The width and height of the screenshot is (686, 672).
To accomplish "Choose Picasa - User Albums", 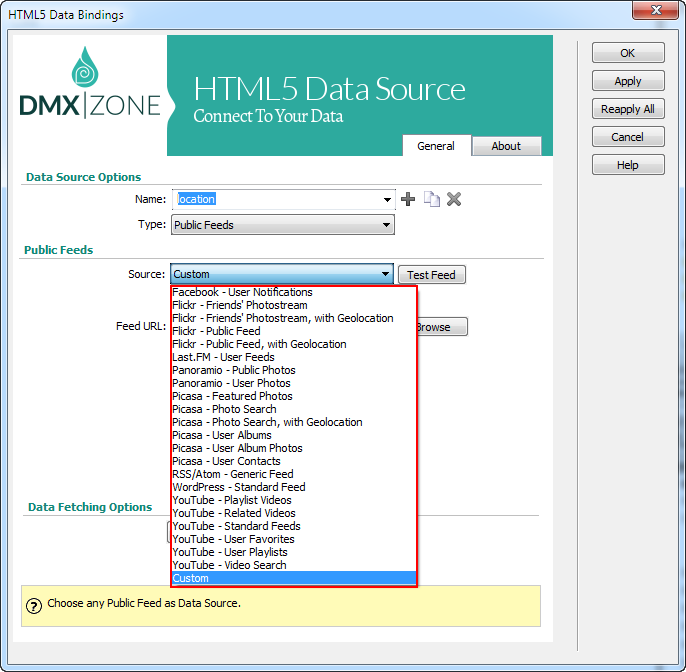I will coord(294,435).
